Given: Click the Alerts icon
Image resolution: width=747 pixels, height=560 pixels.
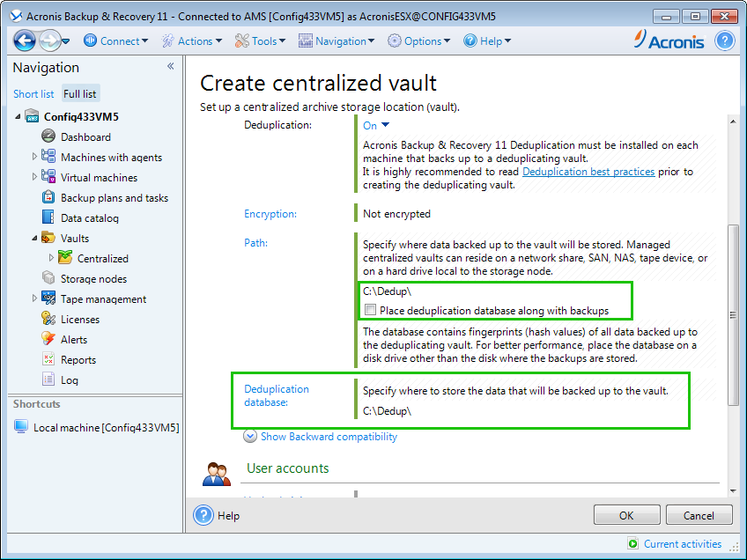Looking at the screenshot, I should [x=48, y=339].
